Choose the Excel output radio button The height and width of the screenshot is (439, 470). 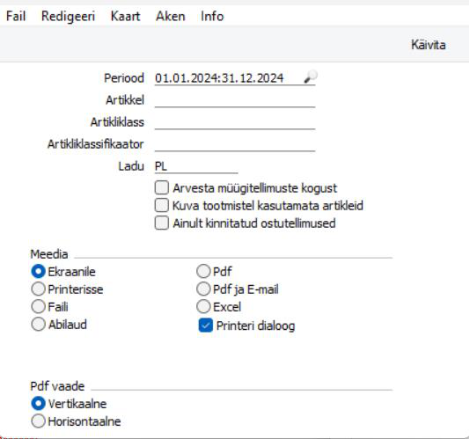point(203,307)
